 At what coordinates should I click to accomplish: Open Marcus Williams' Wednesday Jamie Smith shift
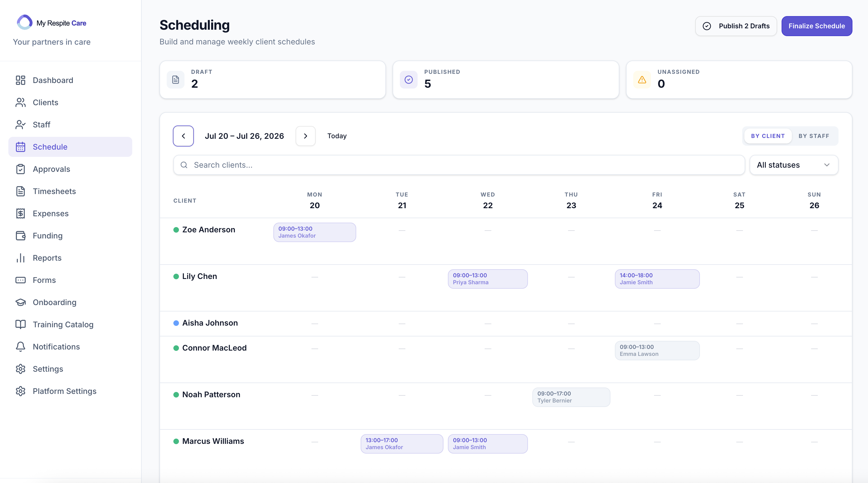[488, 444]
